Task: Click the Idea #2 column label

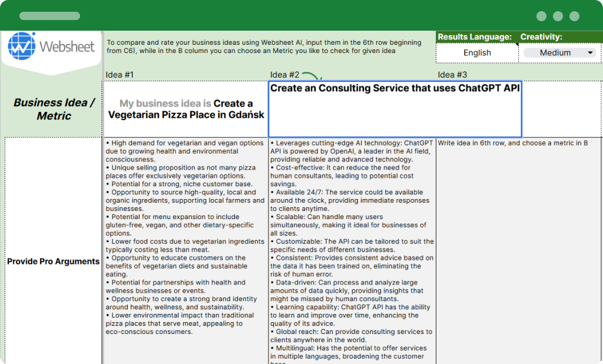Action: [x=284, y=75]
